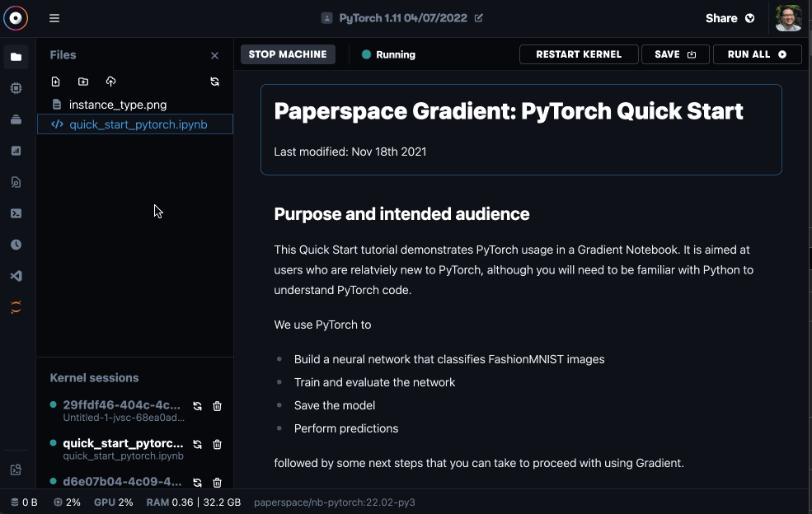Click RESTART KERNEL button

tap(579, 54)
